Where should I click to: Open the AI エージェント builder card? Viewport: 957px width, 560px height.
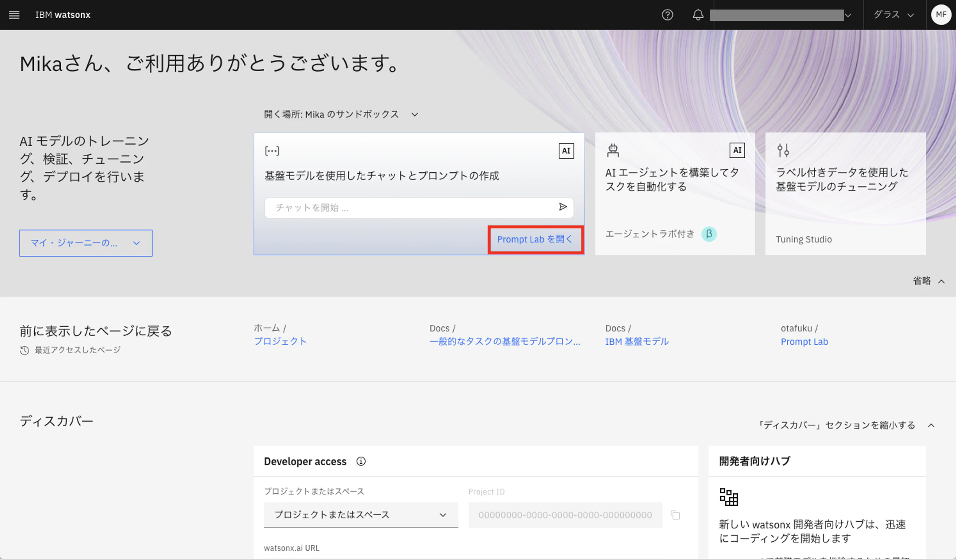click(675, 194)
